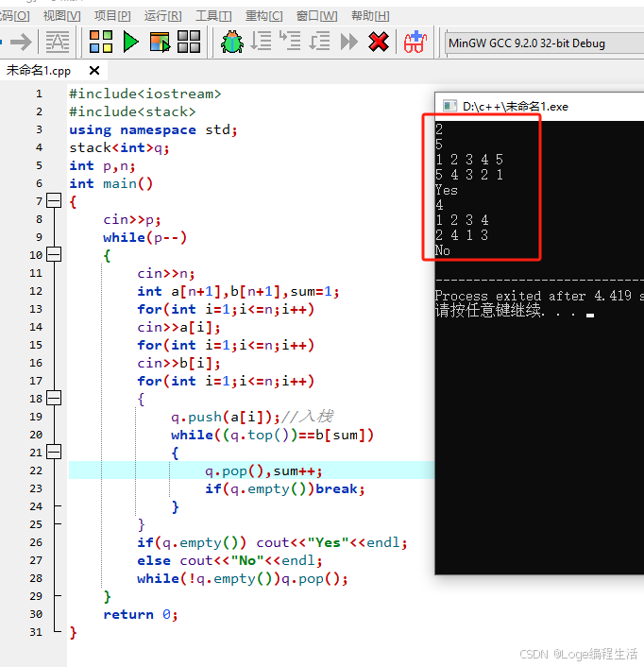Open the 运行[R] menu

[162, 16]
